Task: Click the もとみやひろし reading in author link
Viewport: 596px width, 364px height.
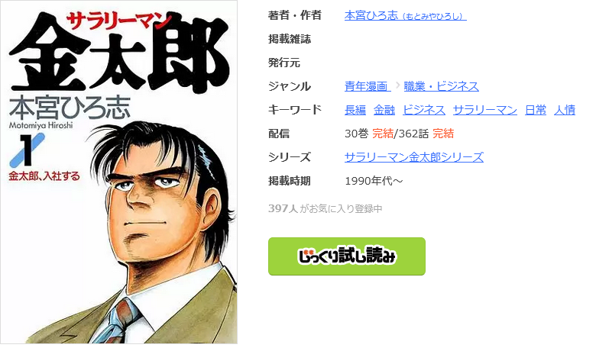Action: (434, 16)
